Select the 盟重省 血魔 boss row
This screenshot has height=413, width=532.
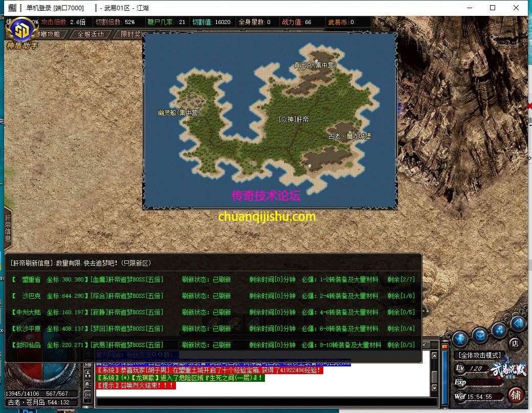pyautogui.click(x=212, y=280)
